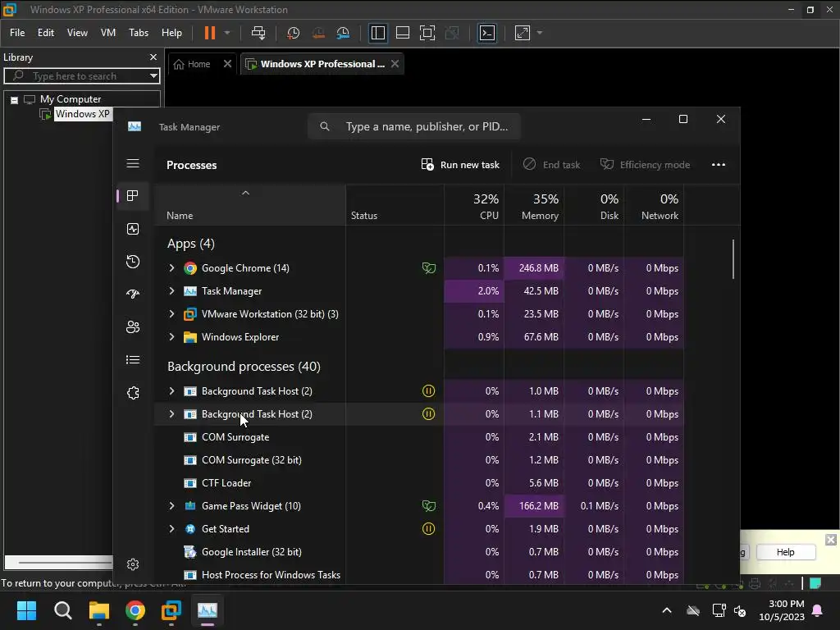Open VMware stretch guest dropdown arrow

pyautogui.click(x=540, y=33)
